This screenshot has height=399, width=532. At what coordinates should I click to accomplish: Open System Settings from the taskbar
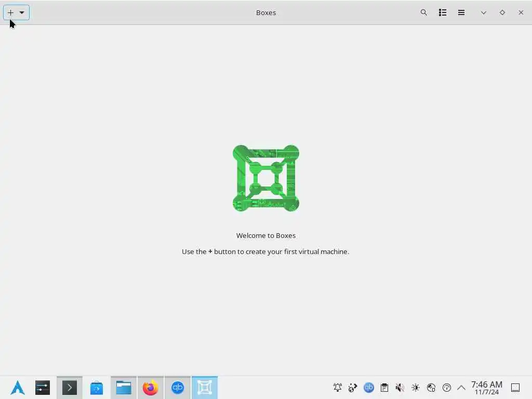(43, 388)
